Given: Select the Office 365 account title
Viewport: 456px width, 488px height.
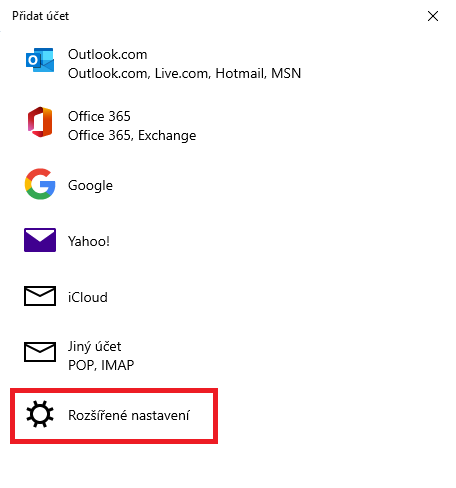Looking at the screenshot, I should 99,116.
